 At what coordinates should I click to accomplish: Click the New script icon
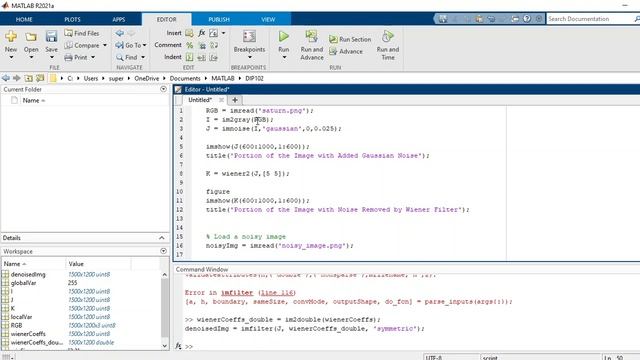coord(11,37)
